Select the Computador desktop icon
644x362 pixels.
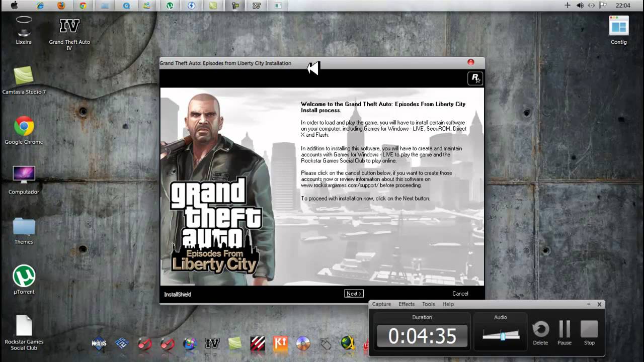[24, 180]
